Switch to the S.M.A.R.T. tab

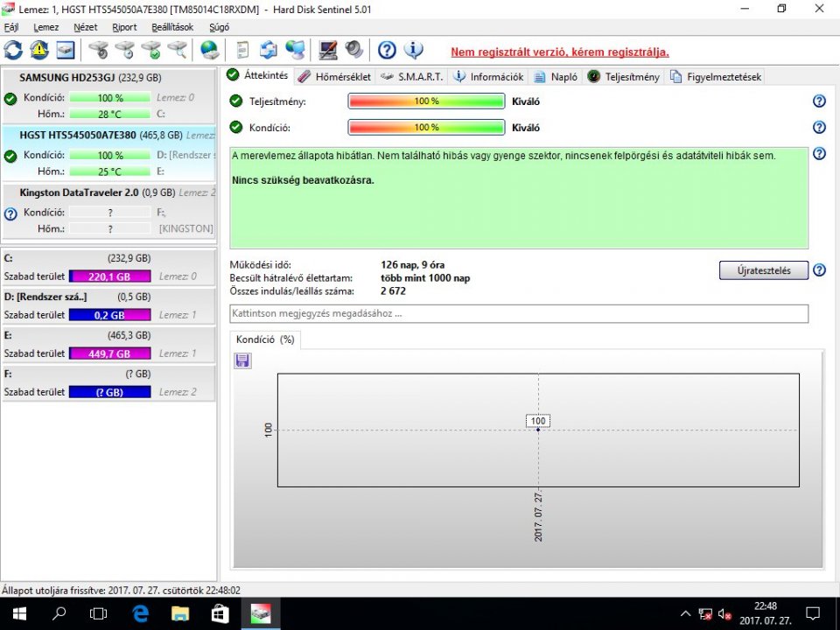coord(412,77)
